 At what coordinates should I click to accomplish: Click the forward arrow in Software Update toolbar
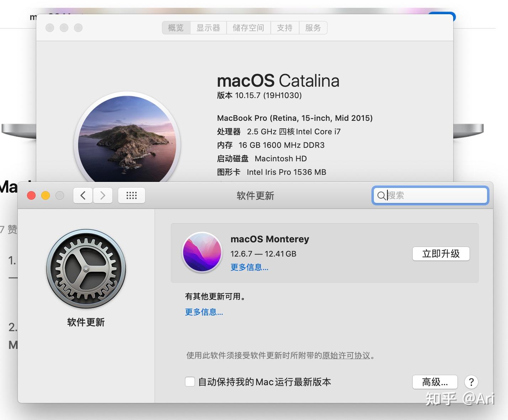pos(103,195)
